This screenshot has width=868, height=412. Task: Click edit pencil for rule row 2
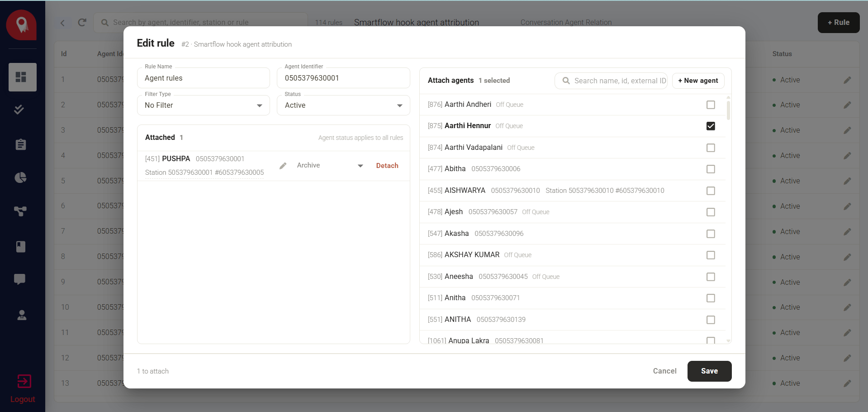coord(847,105)
